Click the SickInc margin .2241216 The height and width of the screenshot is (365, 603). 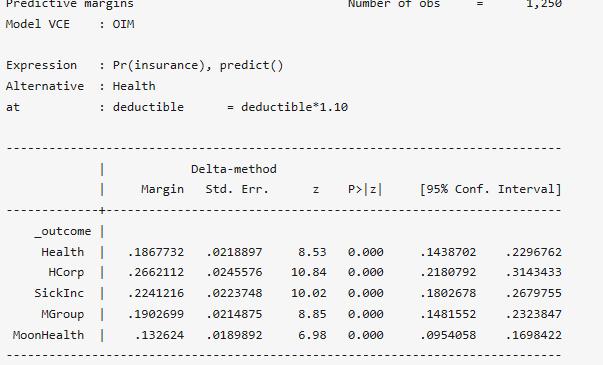pos(156,293)
